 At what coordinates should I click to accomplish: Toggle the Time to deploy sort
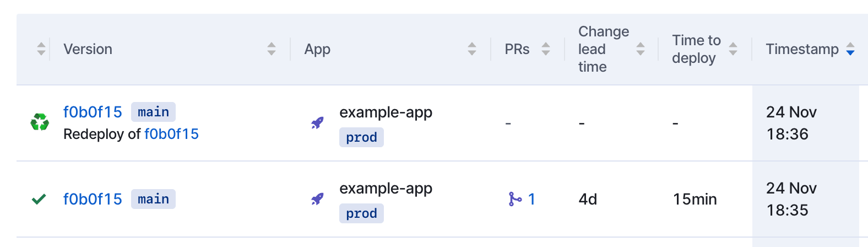click(733, 49)
